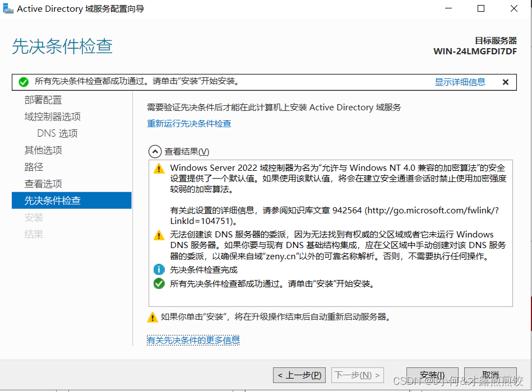Click blue info icon beside 先决条件检查完成
Viewport: 532px width, 392px height.
[x=159, y=270]
